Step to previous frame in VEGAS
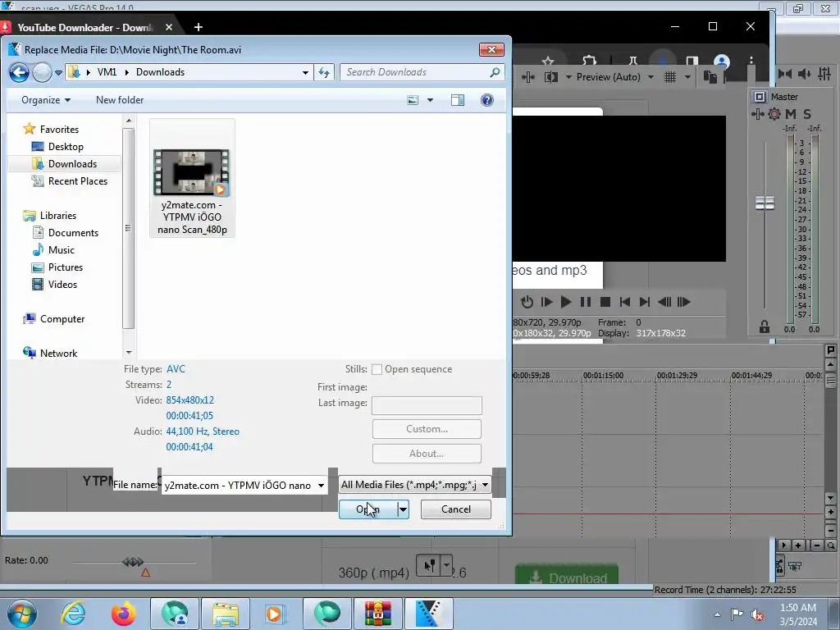 pyautogui.click(x=664, y=302)
